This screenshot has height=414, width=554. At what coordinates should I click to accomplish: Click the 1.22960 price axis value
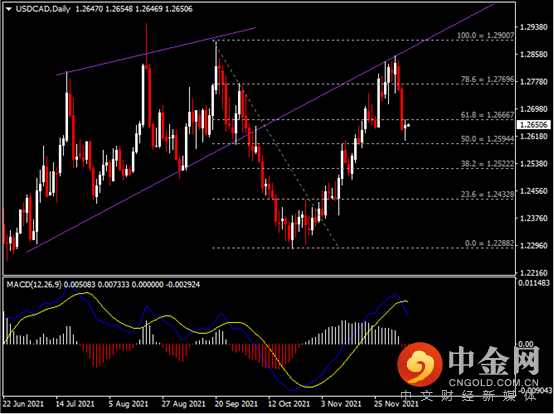[x=534, y=246]
